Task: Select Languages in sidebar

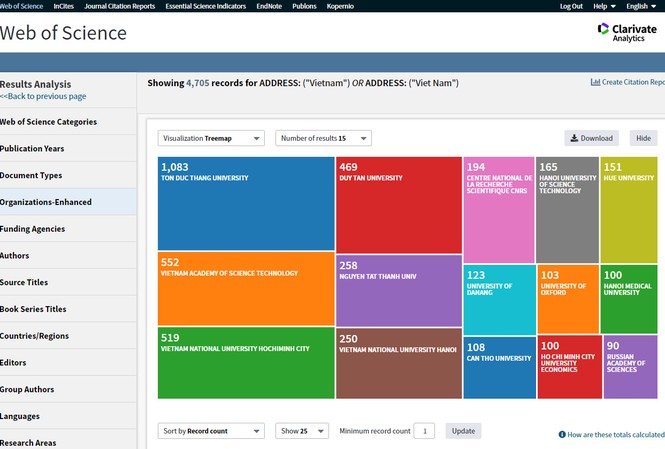Action: click(x=68, y=416)
